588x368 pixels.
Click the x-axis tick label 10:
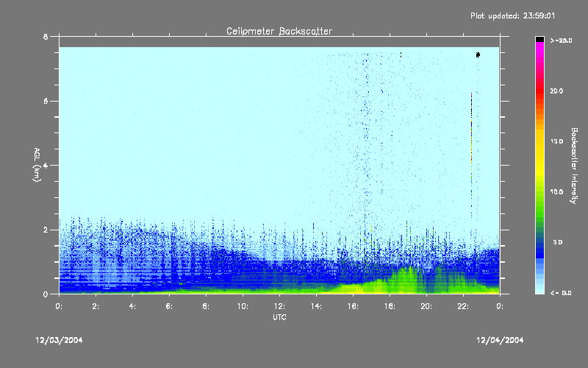[x=243, y=306]
